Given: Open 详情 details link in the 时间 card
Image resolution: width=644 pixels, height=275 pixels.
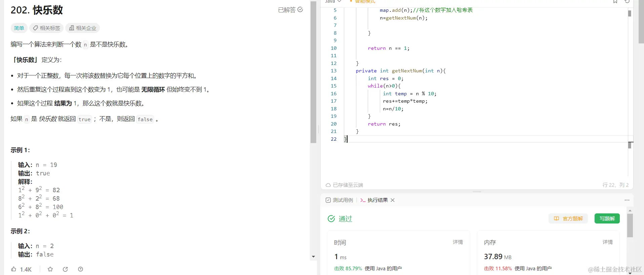Looking at the screenshot, I should (x=458, y=242).
